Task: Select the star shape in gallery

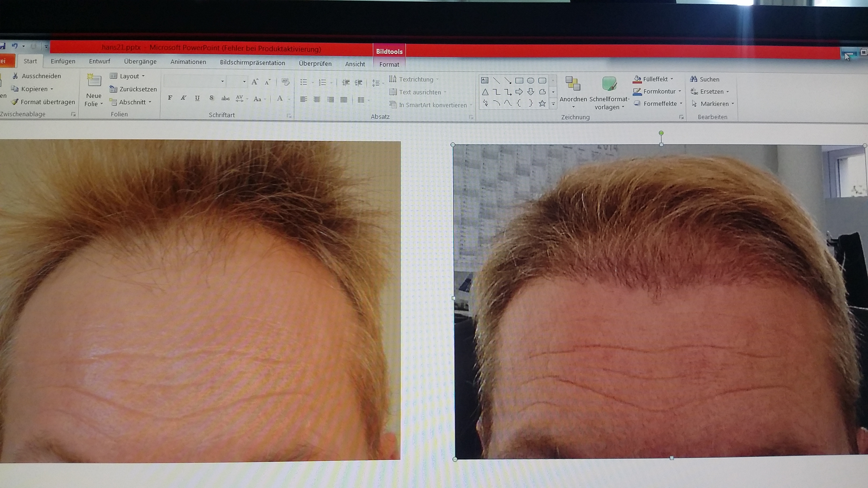Action: 542,103
